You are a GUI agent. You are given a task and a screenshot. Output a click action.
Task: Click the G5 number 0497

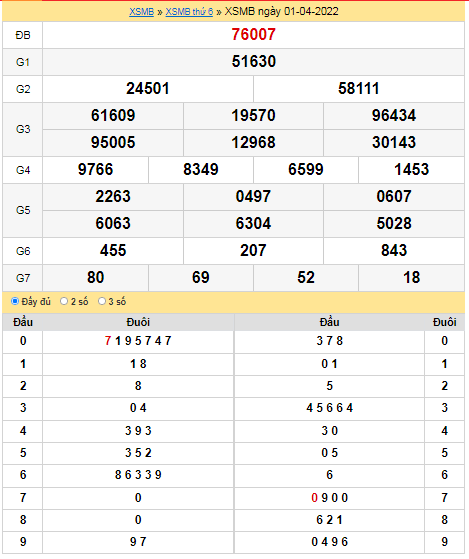[x=253, y=196]
